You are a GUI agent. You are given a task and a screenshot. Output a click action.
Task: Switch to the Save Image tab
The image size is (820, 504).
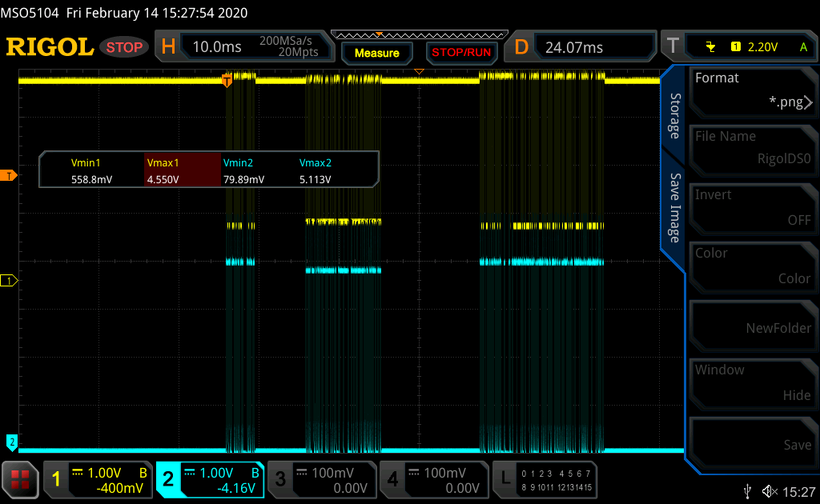[x=674, y=208]
